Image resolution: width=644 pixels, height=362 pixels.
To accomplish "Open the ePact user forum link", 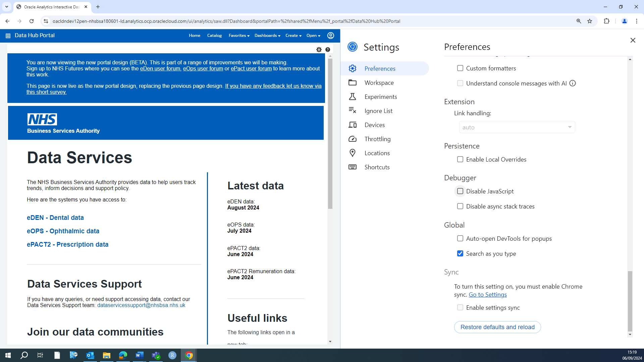I will click(x=251, y=68).
